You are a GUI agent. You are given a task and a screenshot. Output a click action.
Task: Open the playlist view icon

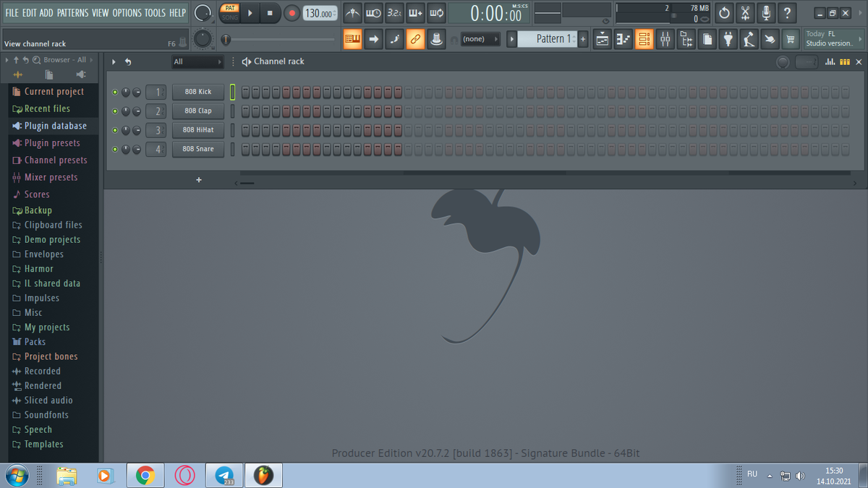pos(602,39)
